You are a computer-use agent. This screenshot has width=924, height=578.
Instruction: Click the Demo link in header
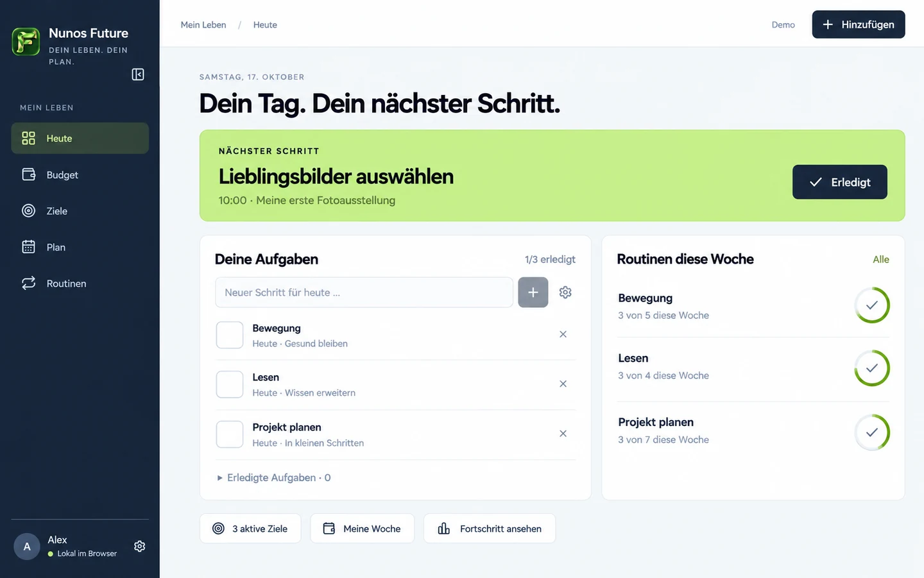[783, 25]
